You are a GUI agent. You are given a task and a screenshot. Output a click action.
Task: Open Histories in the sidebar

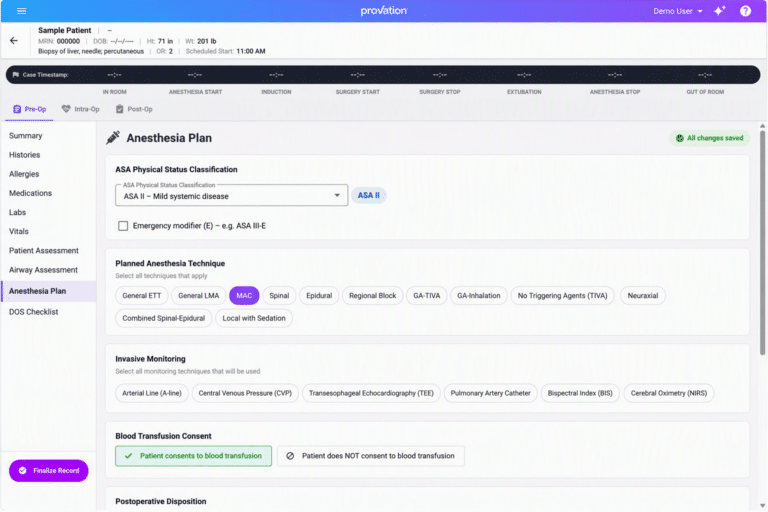(24, 155)
